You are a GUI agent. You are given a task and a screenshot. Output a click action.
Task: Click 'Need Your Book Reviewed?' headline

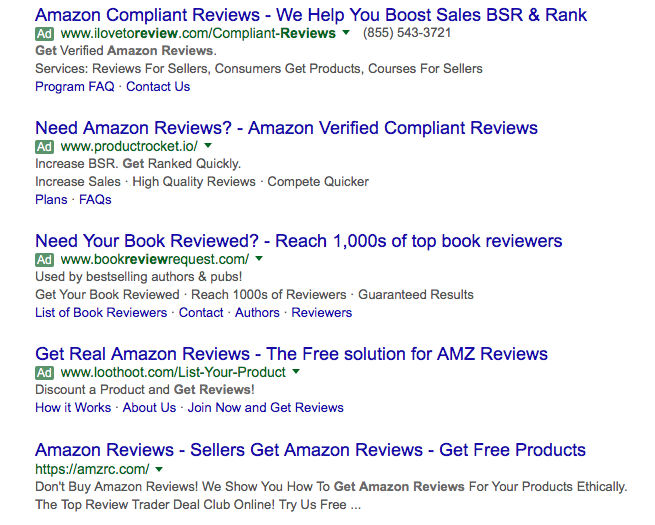tap(298, 241)
